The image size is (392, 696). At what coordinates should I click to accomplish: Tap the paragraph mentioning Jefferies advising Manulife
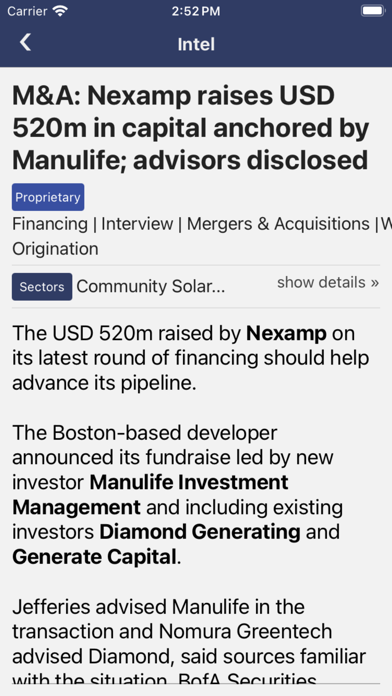point(189,644)
